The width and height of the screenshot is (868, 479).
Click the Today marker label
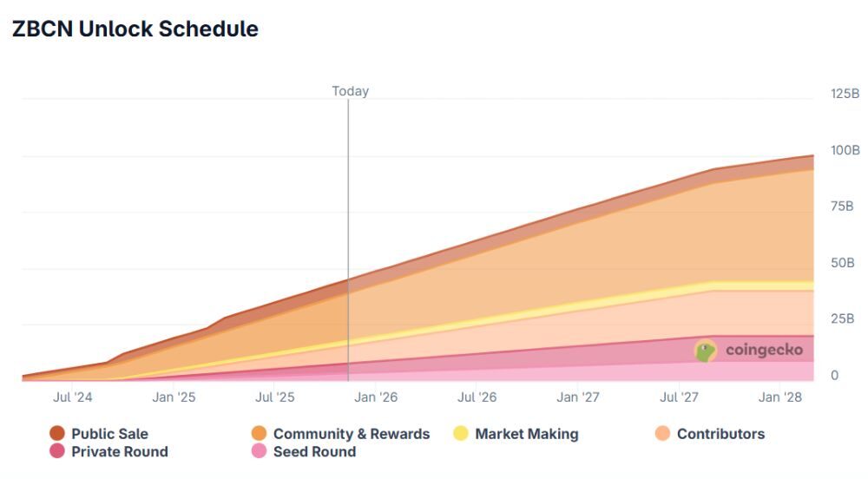pyautogui.click(x=350, y=91)
